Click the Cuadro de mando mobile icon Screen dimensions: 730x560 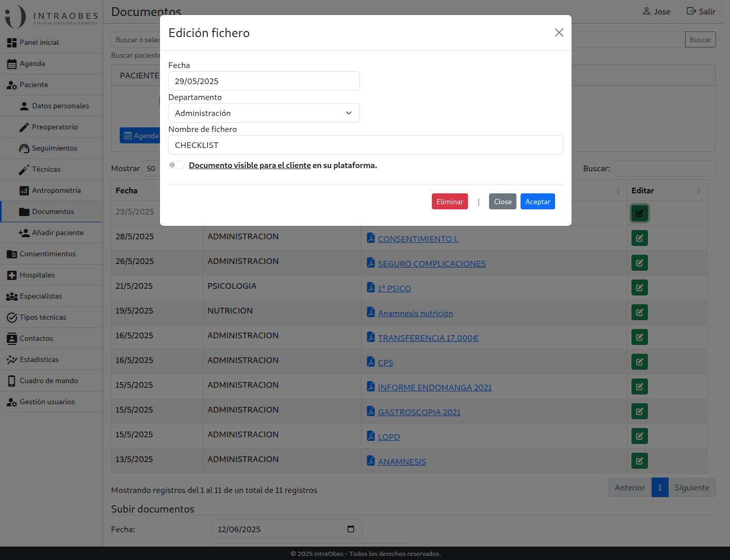coord(12,381)
